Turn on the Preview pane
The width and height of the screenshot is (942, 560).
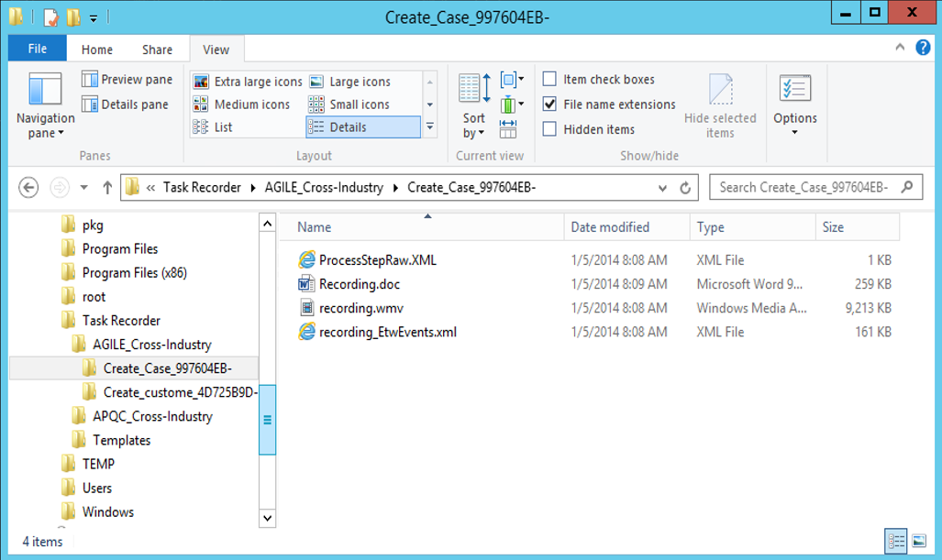tap(126, 80)
